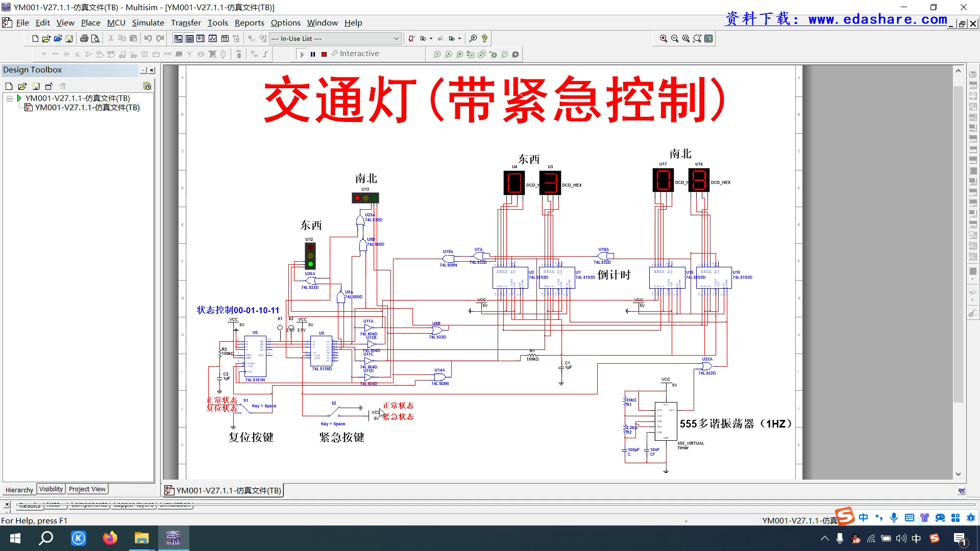This screenshot has width=980, height=551.
Task: Toggle the Full Screen view icon
Action: [708, 38]
